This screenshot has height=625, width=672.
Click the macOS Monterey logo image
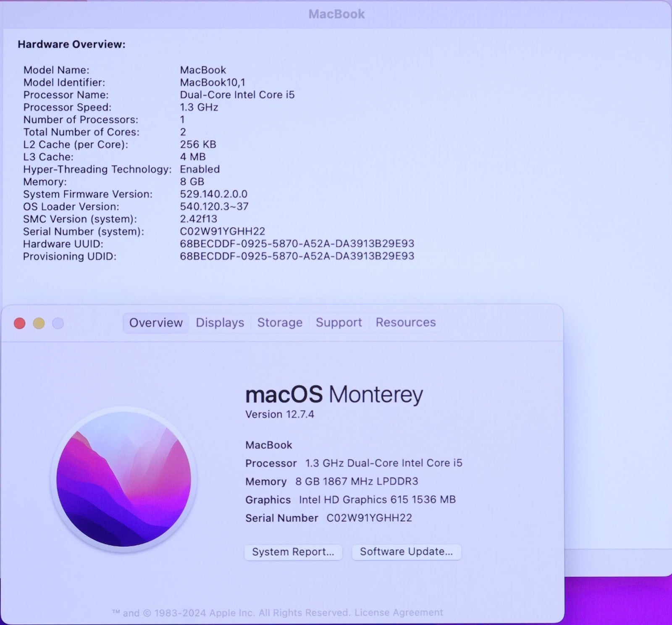(x=123, y=479)
